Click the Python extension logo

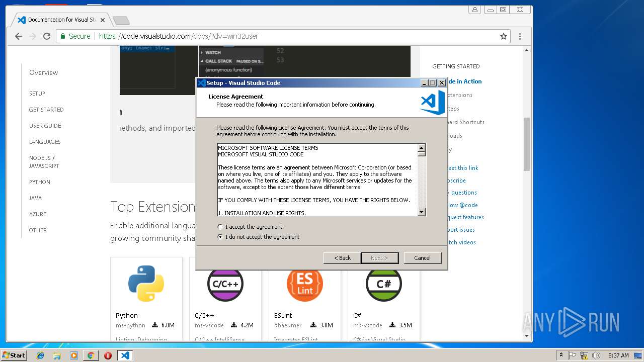pyautogui.click(x=146, y=284)
